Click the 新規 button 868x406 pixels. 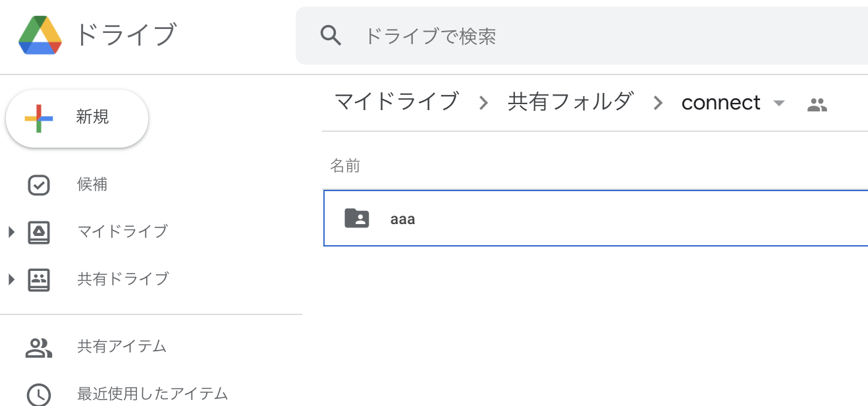pos(77,118)
